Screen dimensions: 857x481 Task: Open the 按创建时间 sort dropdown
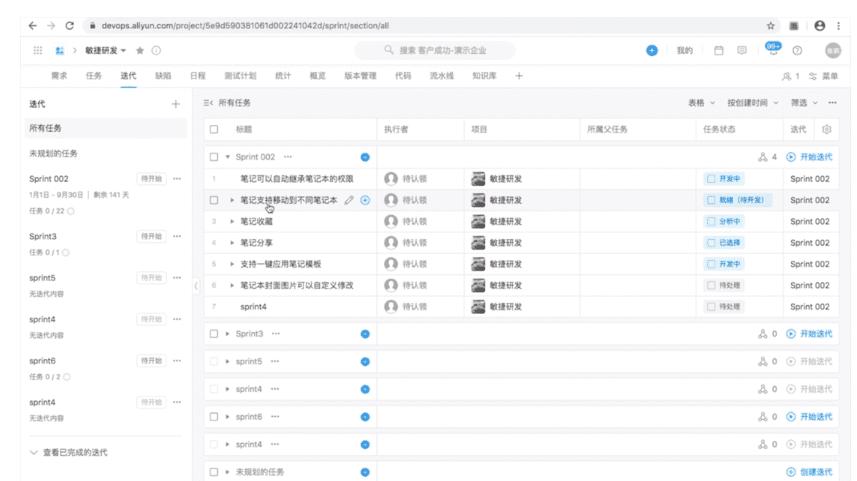pos(753,103)
